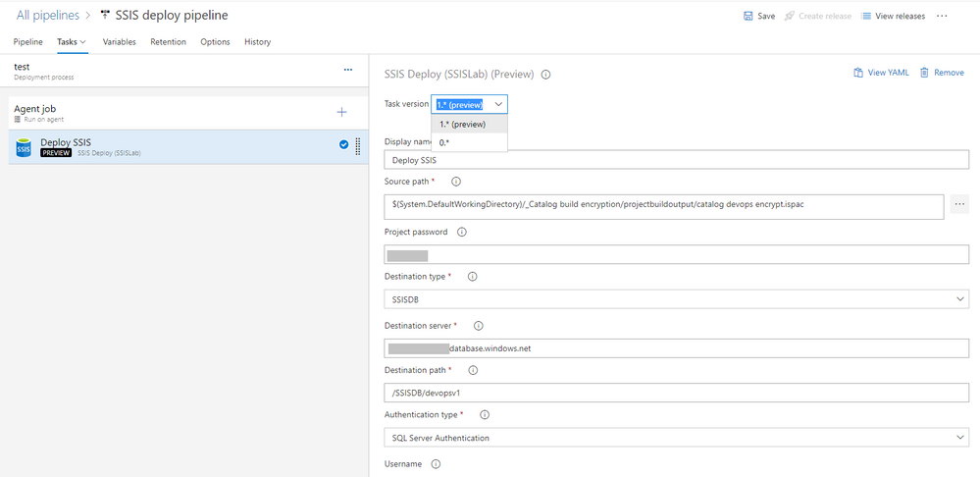
Task: Click the Create release button text
Action: tap(825, 17)
